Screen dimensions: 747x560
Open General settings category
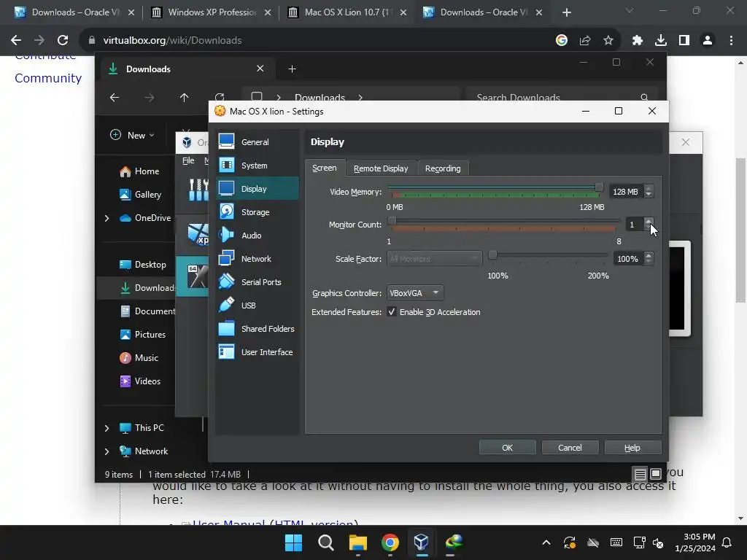point(258,142)
